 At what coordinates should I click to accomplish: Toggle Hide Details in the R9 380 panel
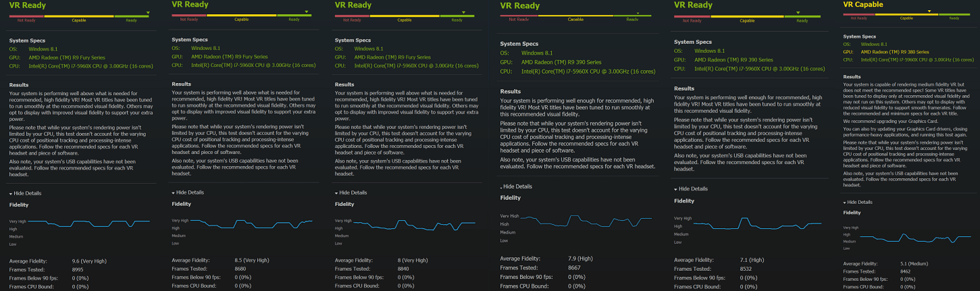pos(858,202)
